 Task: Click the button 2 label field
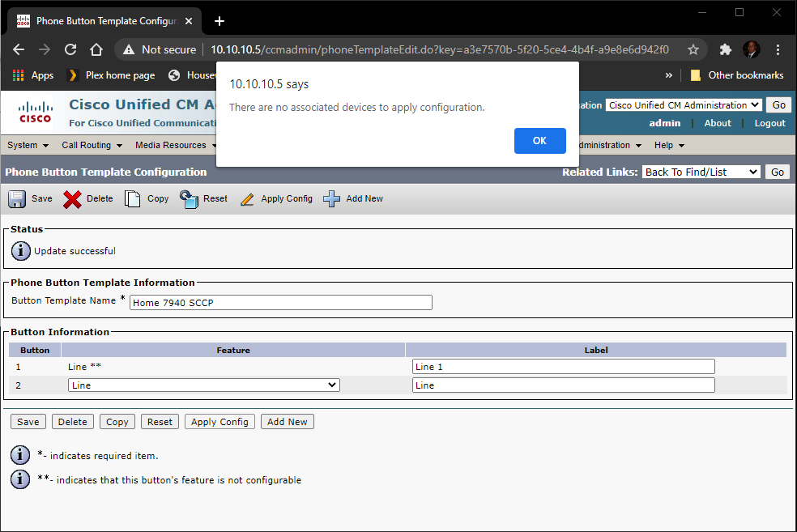point(563,385)
